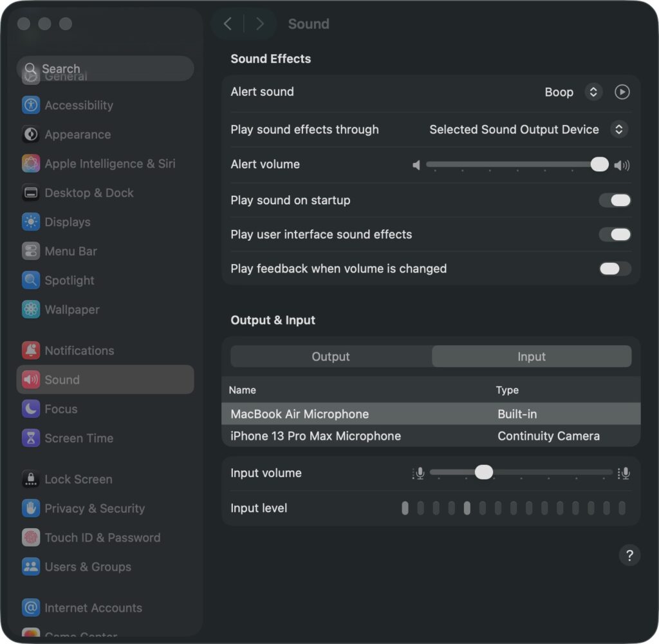Open Touch ID & Password fingerprint icon
659x644 pixels.
click(31, 538)
